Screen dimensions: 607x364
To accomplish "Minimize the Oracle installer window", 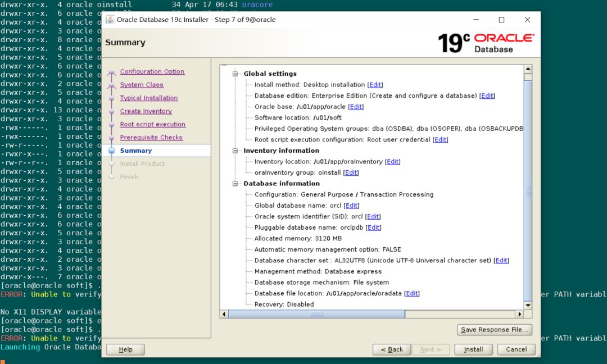I will pos(476,20).
